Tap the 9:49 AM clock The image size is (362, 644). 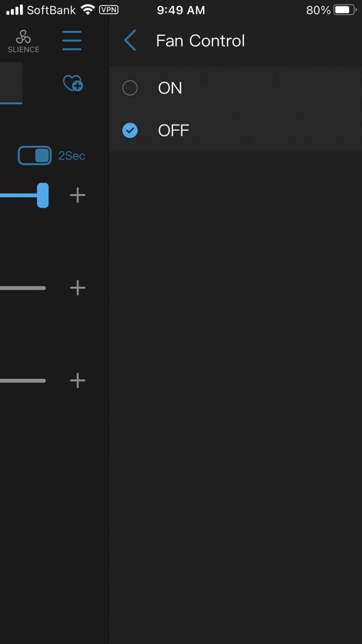[181, 10]
